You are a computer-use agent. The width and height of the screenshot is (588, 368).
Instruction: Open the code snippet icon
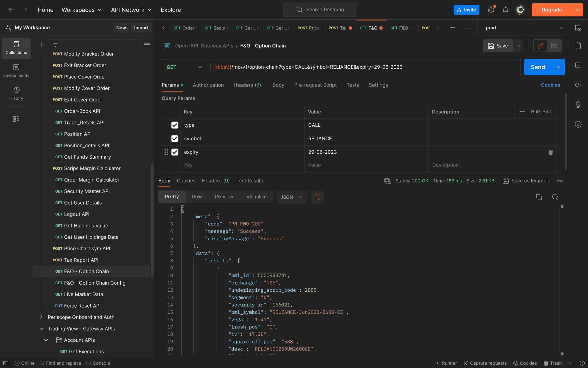tap(578, 85)
